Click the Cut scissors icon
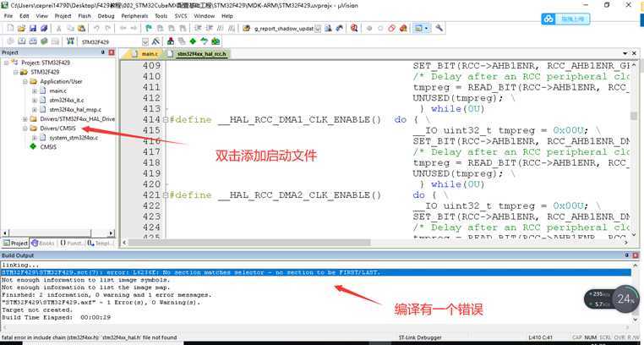 pyautogui.click(x=58, y=29)
